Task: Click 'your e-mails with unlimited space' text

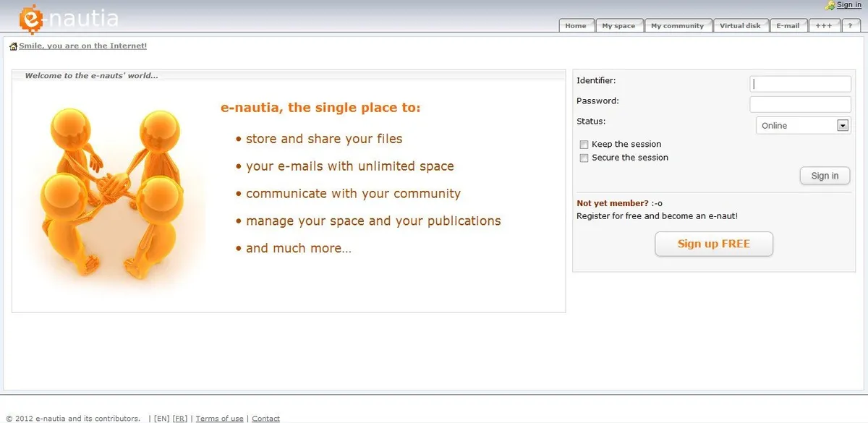Action: pos(350,166)
